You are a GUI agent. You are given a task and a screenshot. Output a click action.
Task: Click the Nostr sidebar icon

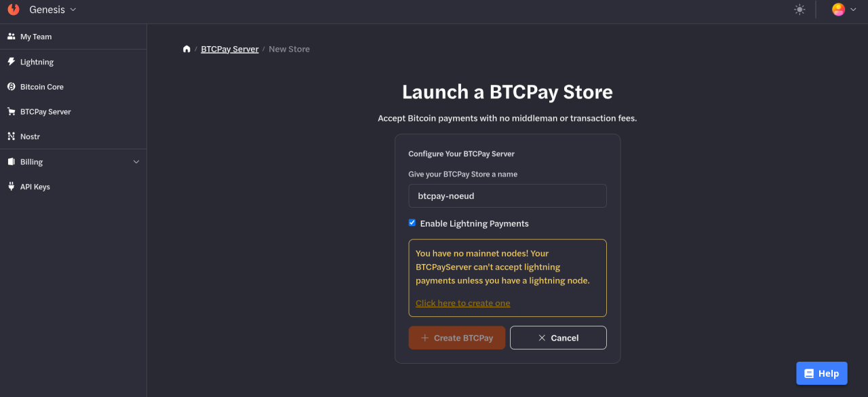point(11,136)
